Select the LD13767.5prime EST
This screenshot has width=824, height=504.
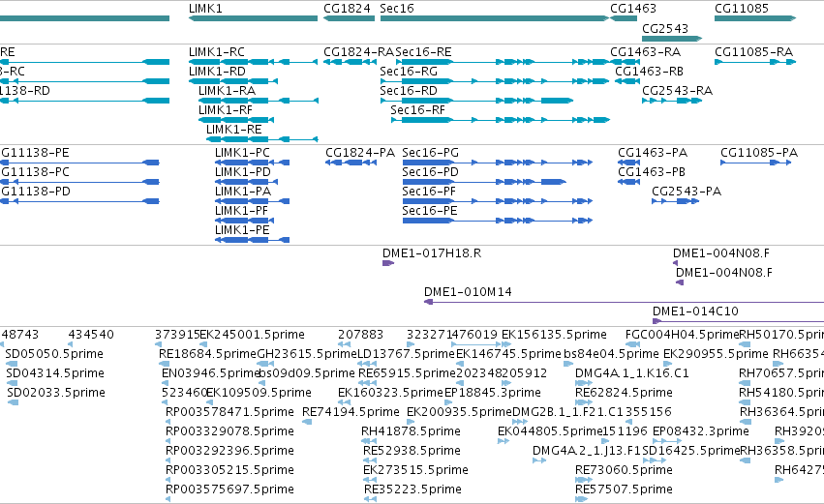click(367, 364)
